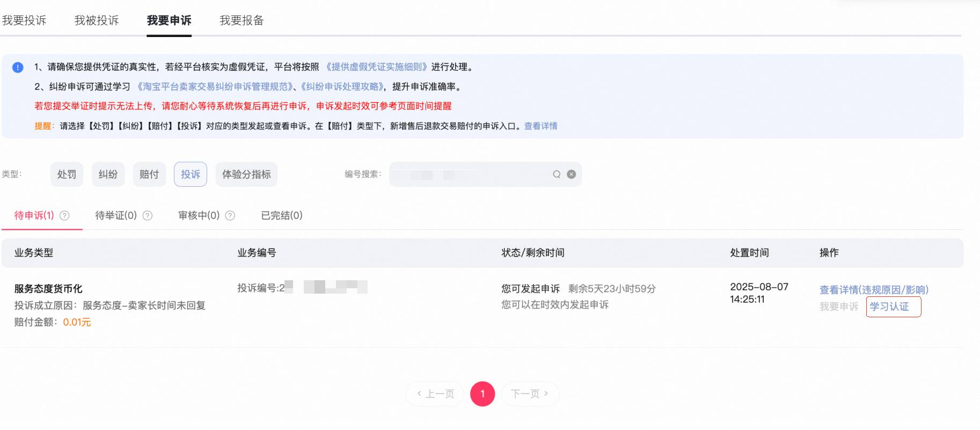This screenshot has height=430, width=980.
Task: Switch to 我要投诉 tab
Action: [x=24, y=20]
